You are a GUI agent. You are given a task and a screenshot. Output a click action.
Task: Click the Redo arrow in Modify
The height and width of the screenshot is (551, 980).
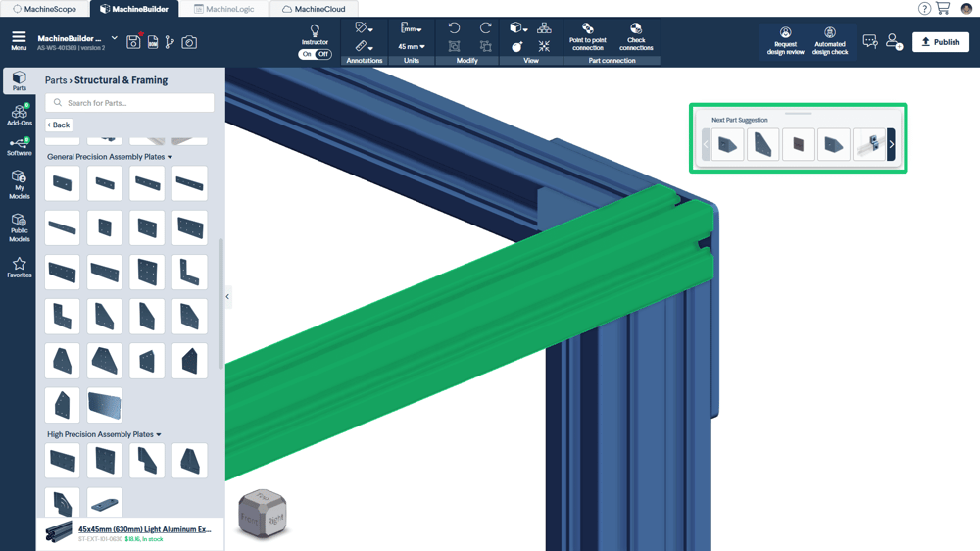[x=485, y=28]
